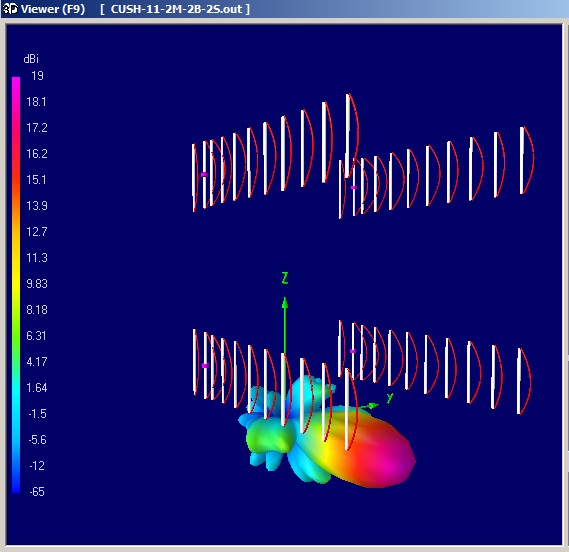Viewport: 569px width, 552px height.
Task: Click the green Y axis label
Action: coord(389,397)
